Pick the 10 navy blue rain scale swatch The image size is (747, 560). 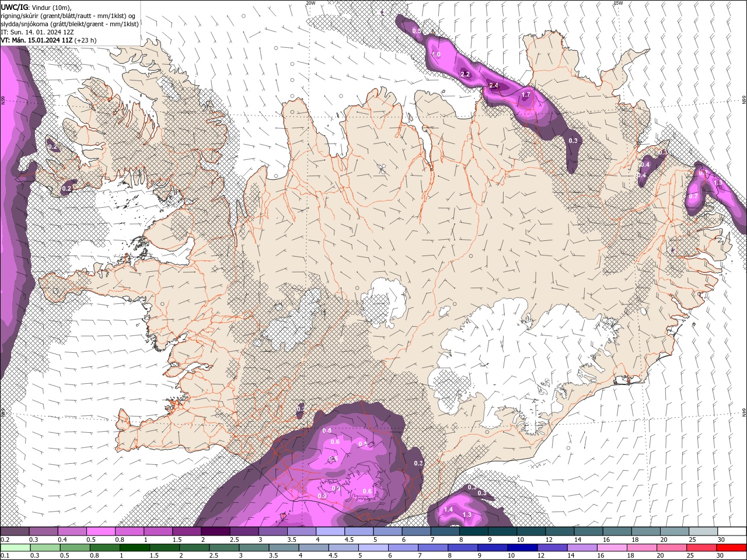pos(522,548)
